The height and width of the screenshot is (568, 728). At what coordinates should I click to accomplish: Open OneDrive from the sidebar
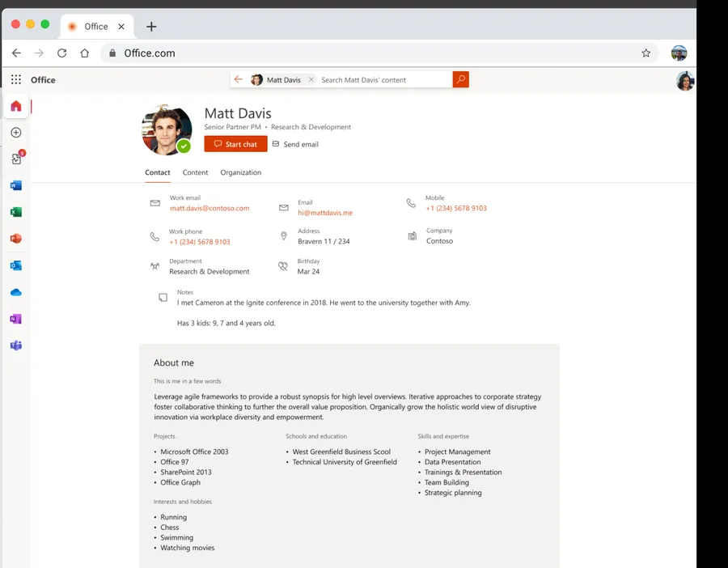16,292
